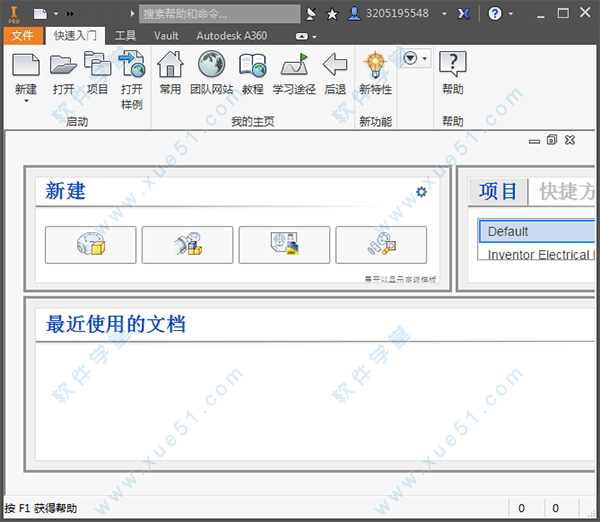Switch to Get Started (快速入门) tab
The image size is (600, 522).
[x=75, y=36]
